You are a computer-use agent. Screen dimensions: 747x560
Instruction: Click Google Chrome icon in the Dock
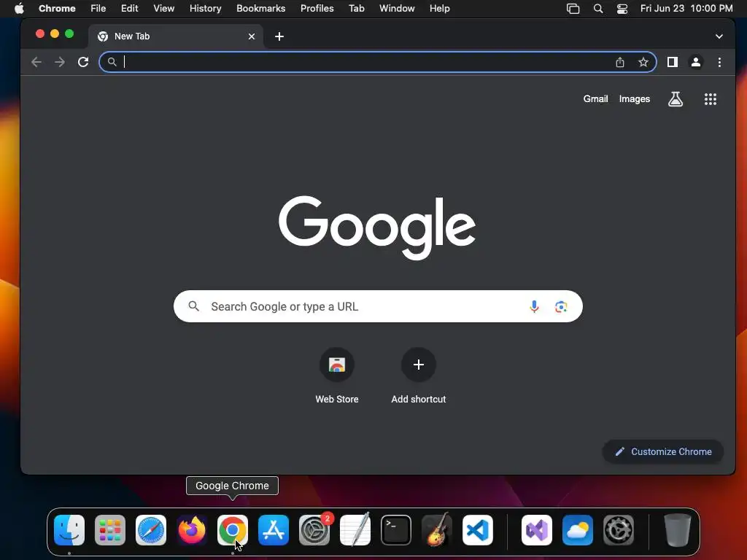click(x=233, y=530)
